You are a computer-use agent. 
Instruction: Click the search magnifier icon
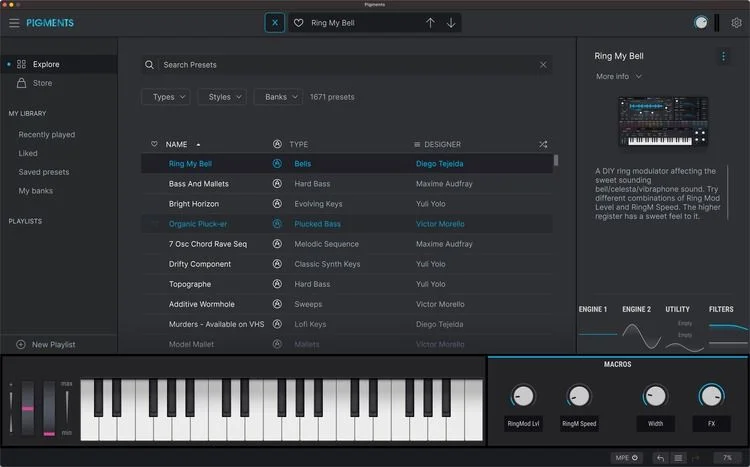coord(149,65)
